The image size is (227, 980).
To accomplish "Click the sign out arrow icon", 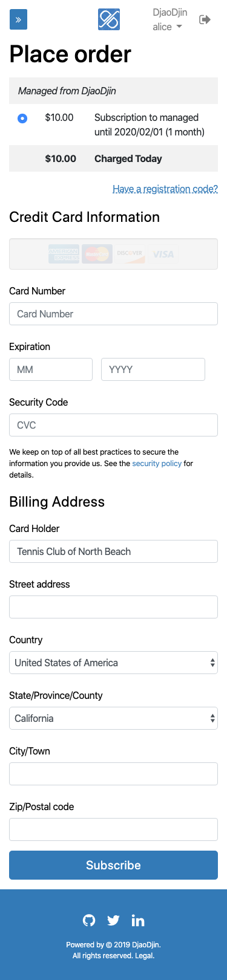I will tap(205, 20).
